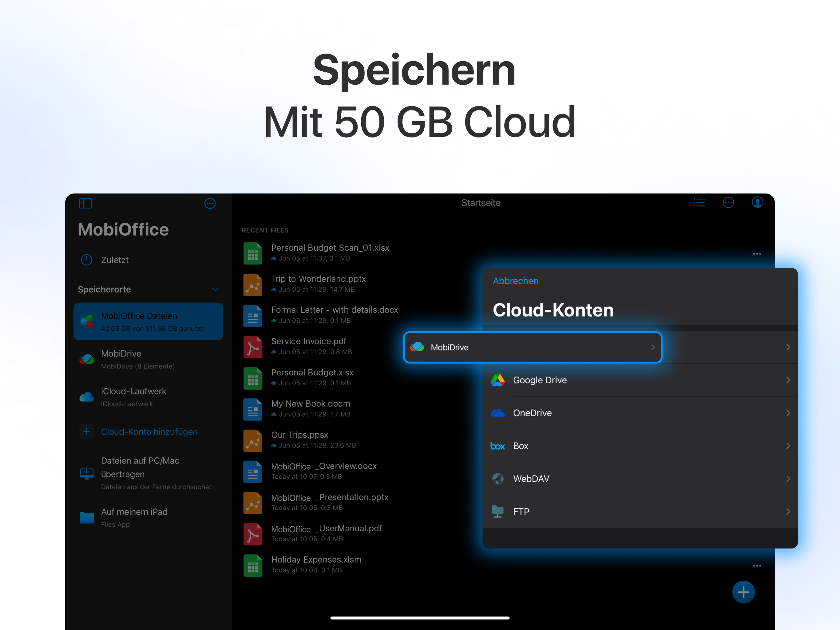Screen dimensions: 840x630
Task: Open Personal Budget.xlsx file icon
Action: coord(252,378)
